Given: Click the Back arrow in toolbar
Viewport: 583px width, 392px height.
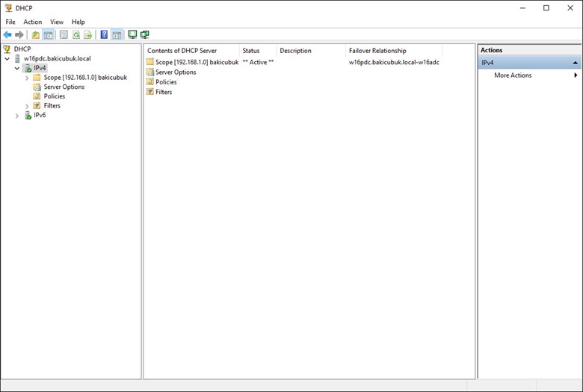Looking at the screenshot, I should coord(7,35).
